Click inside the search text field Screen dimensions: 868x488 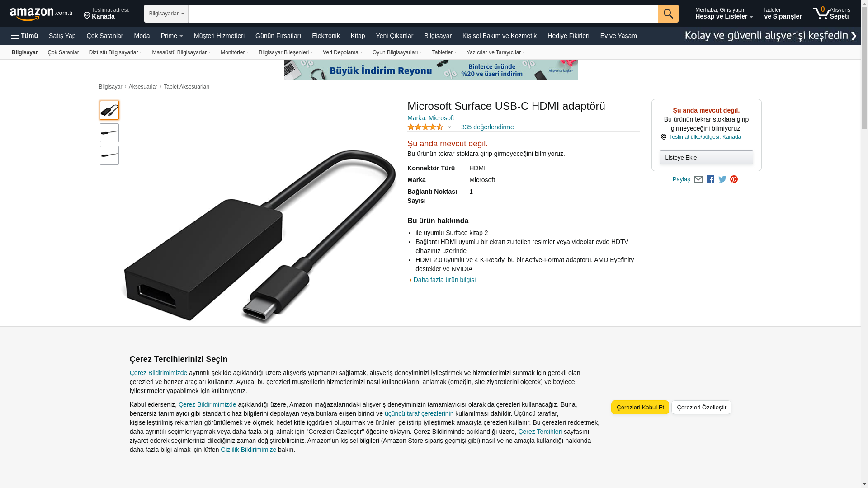pyautogui.click(x=423, y=14)
